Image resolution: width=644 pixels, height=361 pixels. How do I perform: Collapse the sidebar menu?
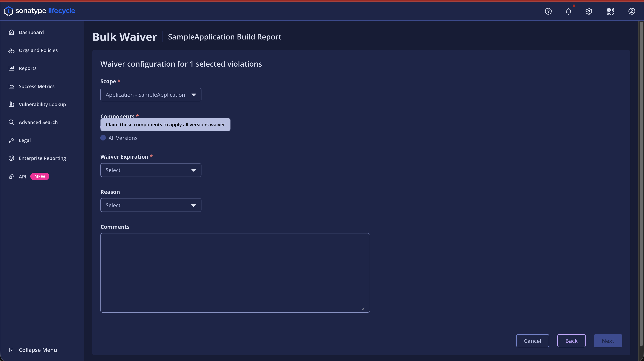point(37,350)
